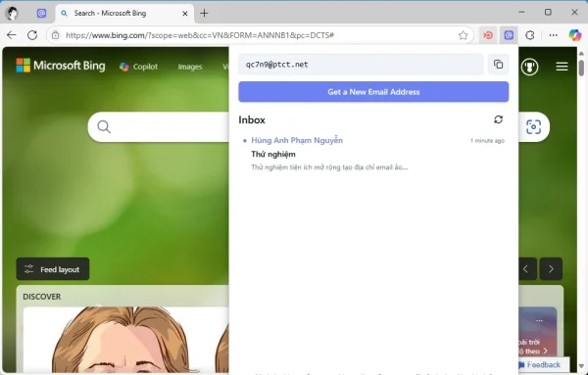This screenshot has width=588, height=375.
Task: Click Get a New Email Address
Action: (373, 92)
